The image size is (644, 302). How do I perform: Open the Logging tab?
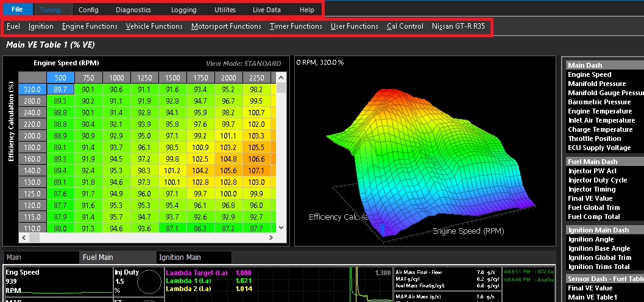tap(183, 10)
